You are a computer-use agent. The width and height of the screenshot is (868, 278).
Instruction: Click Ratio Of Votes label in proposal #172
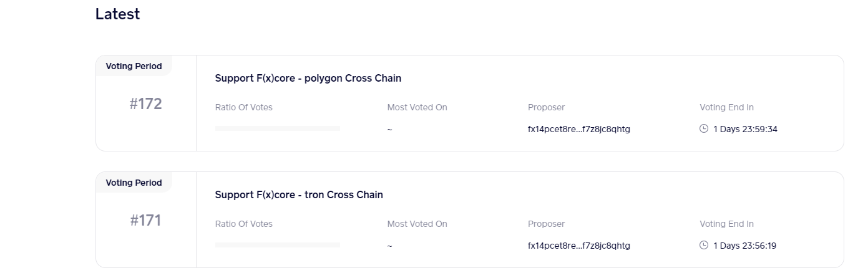click(243, 107)
